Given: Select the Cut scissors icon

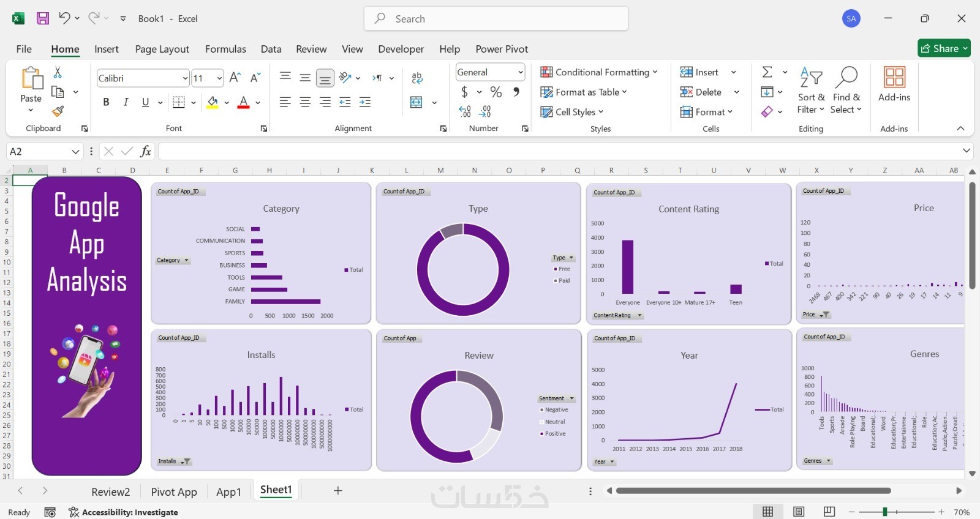Looking at the screenshot, I should [58, 72].
